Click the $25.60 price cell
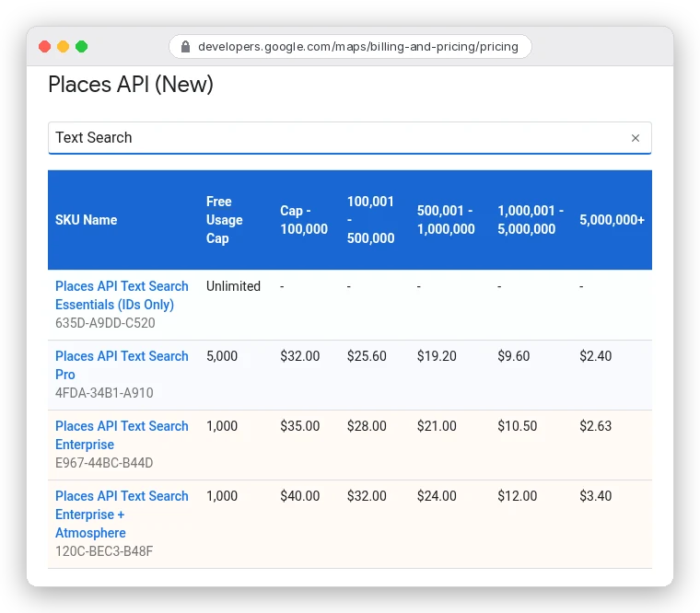The image size is (700, 613). pos(367,356)
